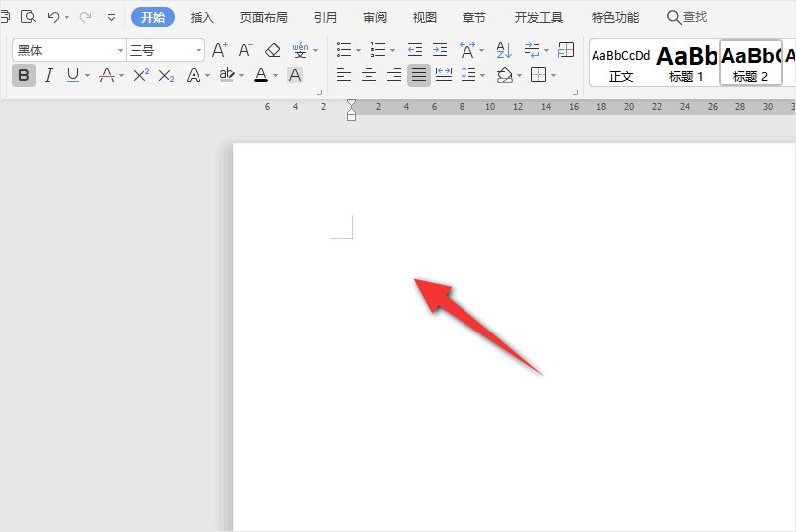Click the increase indent icon
This screenshot has width=796, height=532.
click(x=440, y=50)
